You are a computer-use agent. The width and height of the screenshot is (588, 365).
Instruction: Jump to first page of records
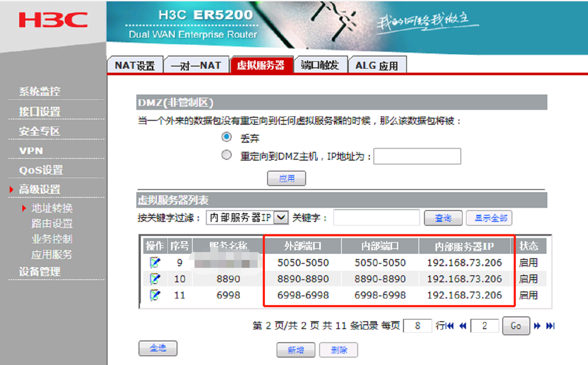[450, 326]
